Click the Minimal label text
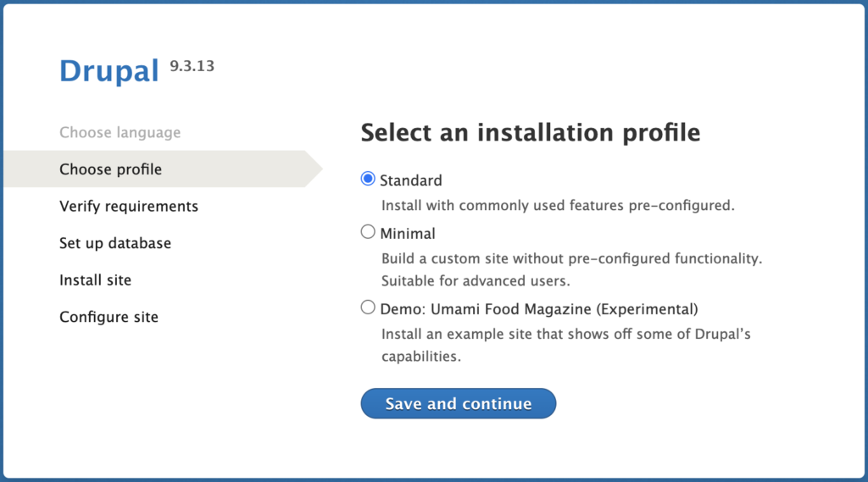Screen dimensions: 868x482 click(x=408, y=234)
